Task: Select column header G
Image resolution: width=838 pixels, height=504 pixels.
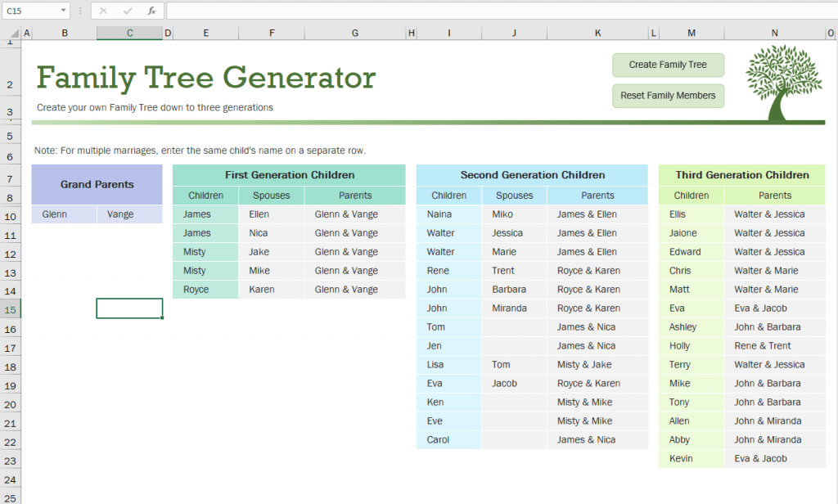Action: [x=354, y=33]
